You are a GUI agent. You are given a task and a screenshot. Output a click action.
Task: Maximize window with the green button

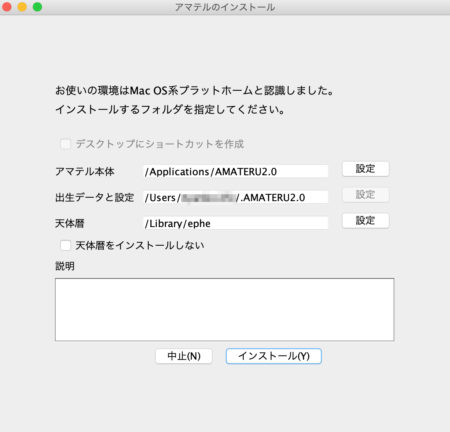pyautogui.click(x=37, y=7)
